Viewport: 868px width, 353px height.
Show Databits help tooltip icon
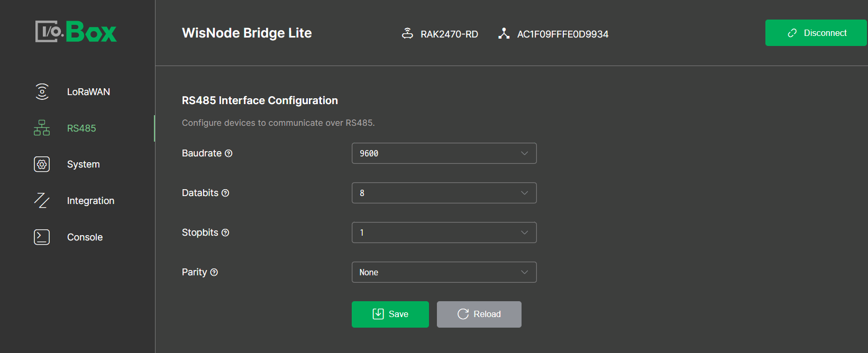click(225, 193)
